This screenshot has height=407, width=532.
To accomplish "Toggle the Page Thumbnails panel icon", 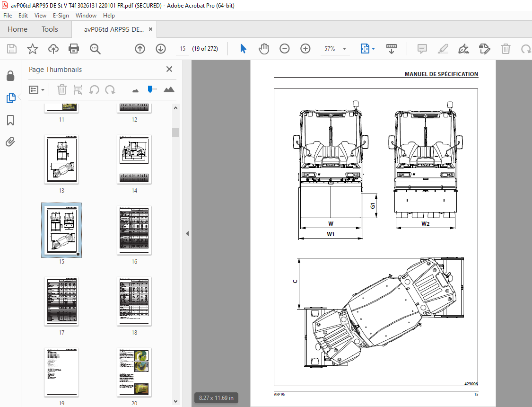I will coord(11,98).
